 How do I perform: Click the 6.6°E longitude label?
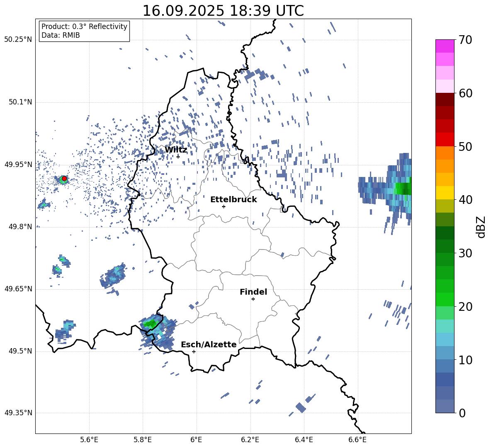click(x=357, y=440)
